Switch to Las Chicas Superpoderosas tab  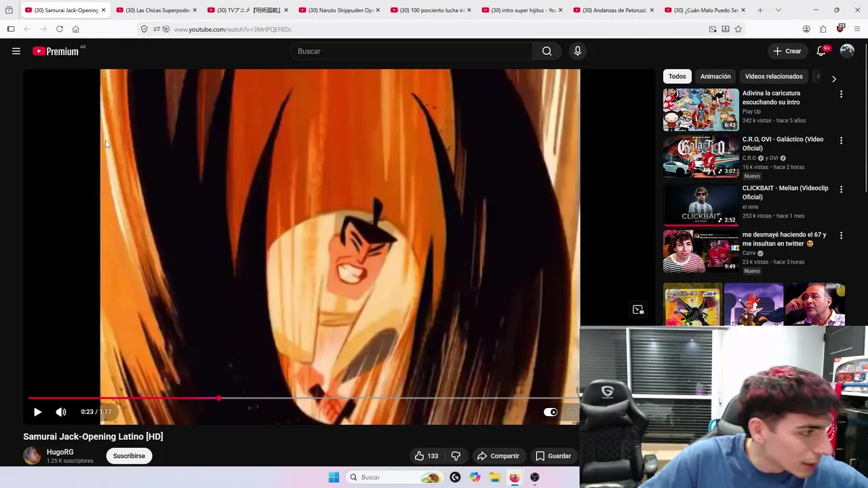(x=157, y=10)
